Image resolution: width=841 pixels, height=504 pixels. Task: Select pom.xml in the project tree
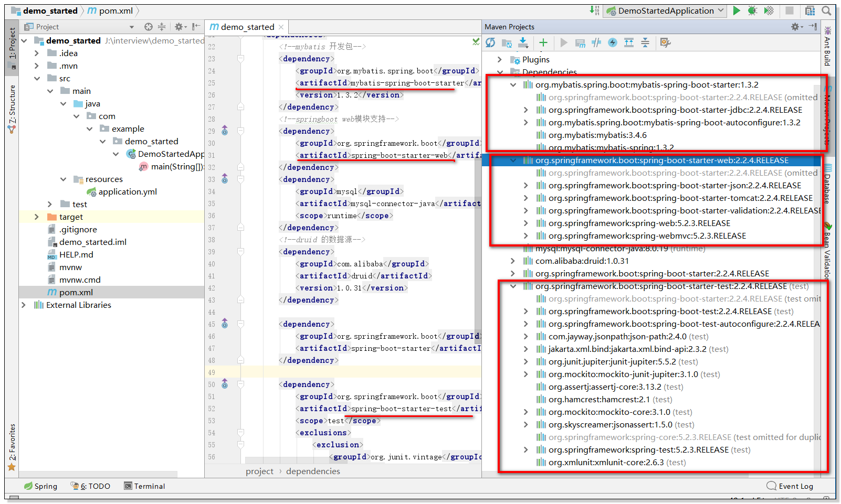pos(111,292)
